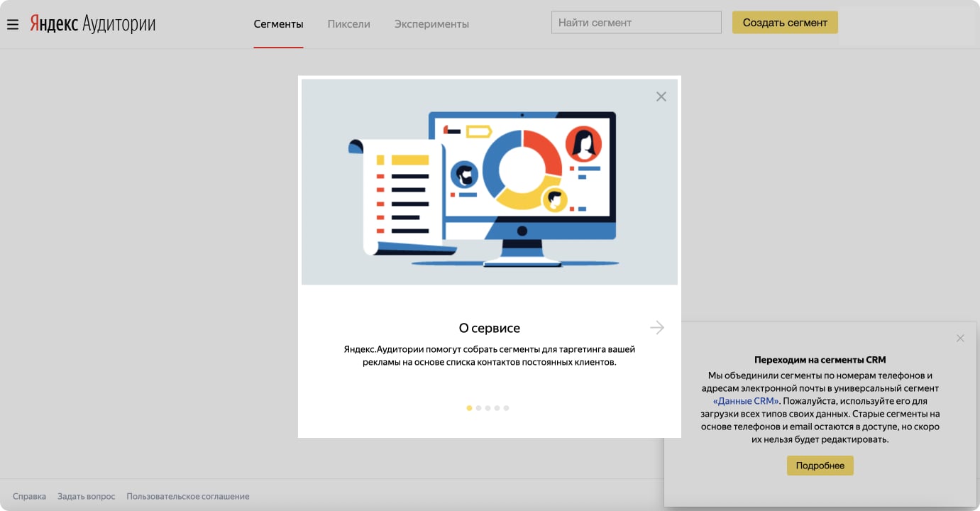Open the hamburger navigation menu
980x511 pixels.
click(13, 25)
